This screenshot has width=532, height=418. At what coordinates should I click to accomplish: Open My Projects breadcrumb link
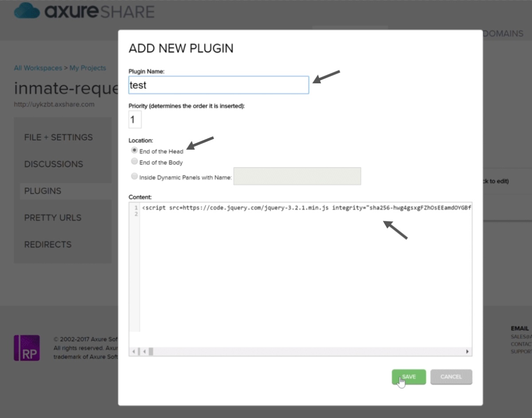[88, 68]
